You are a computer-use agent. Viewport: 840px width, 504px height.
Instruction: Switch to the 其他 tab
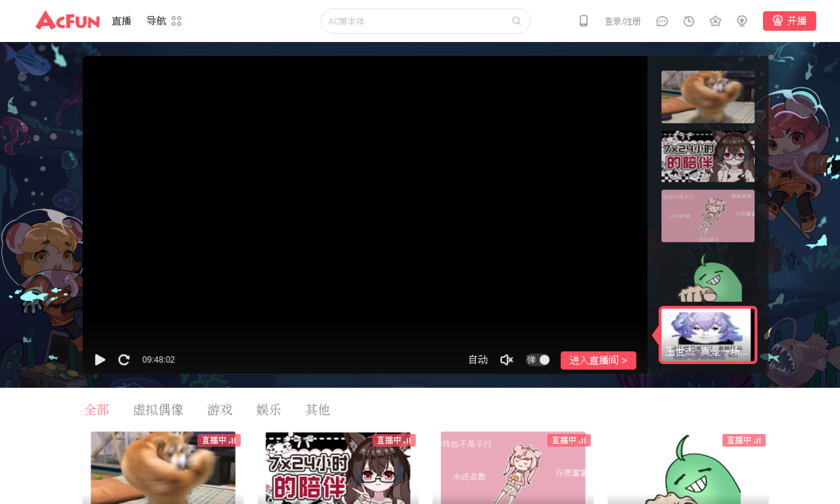[318, 410]
